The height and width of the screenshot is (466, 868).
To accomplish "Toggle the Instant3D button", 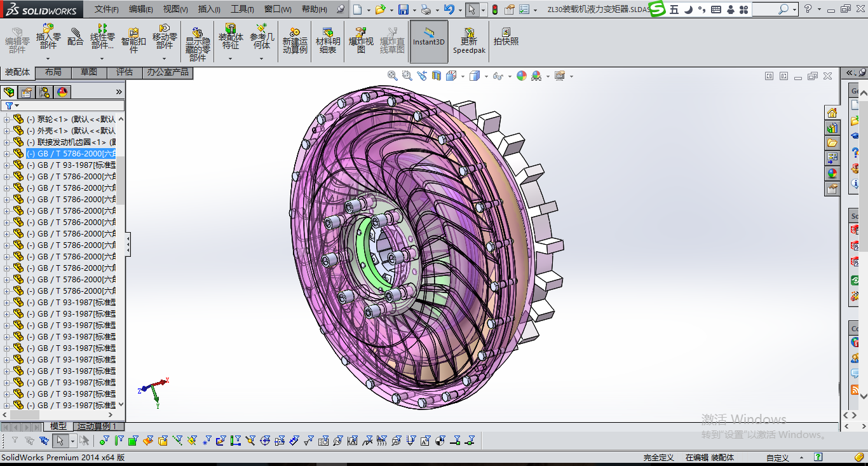I will [429, 41].
